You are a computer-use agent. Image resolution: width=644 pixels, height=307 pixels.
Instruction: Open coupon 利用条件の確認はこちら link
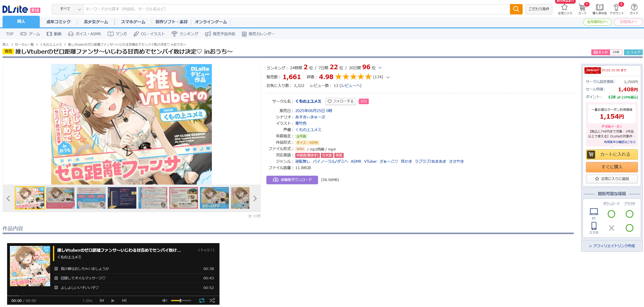[x=619, y=142]
